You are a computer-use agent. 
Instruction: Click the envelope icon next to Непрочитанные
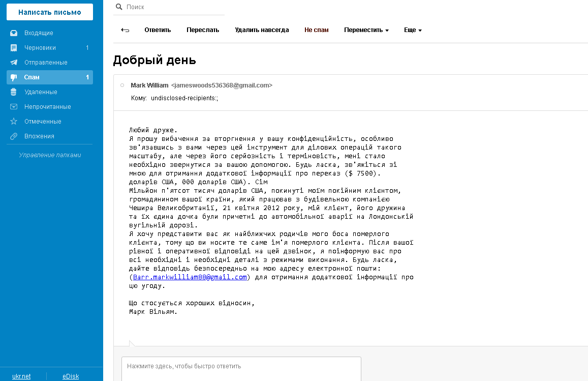tap(14, 107)
